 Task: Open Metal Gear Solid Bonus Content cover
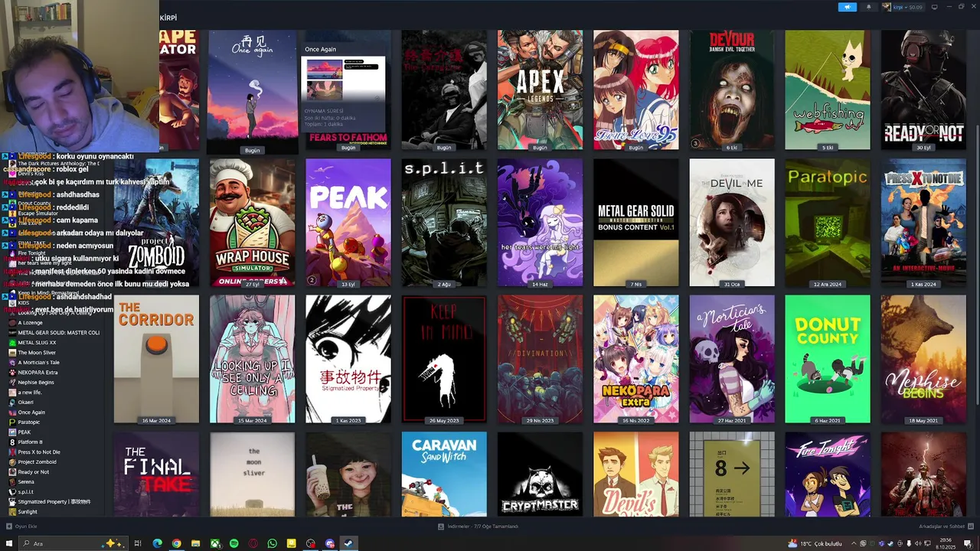coord(635,223)
